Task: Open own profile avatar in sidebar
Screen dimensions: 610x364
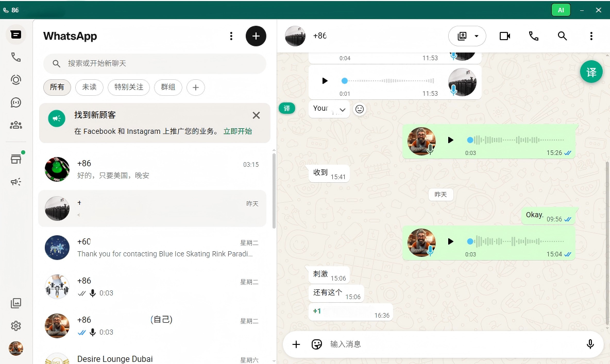Action: [16, 349]
